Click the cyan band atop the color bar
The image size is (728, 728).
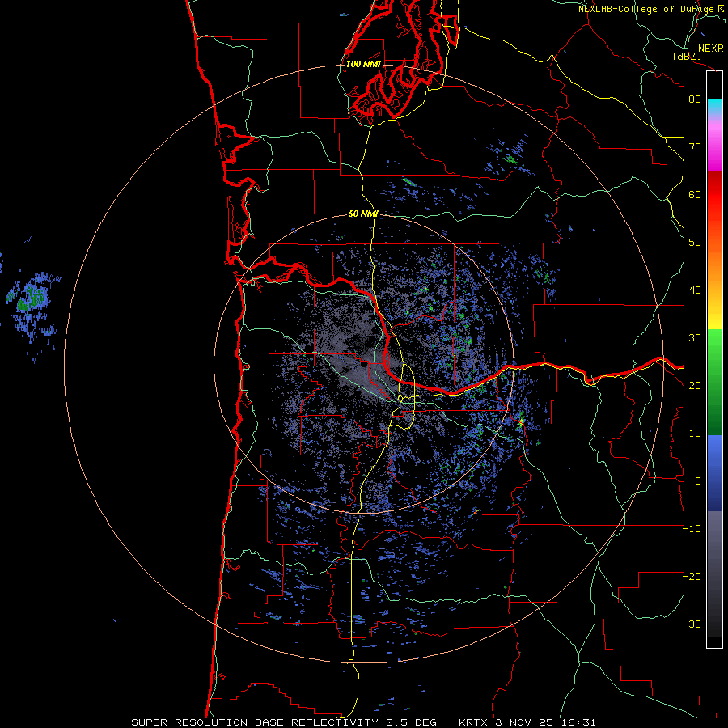(x=714, y=106)
